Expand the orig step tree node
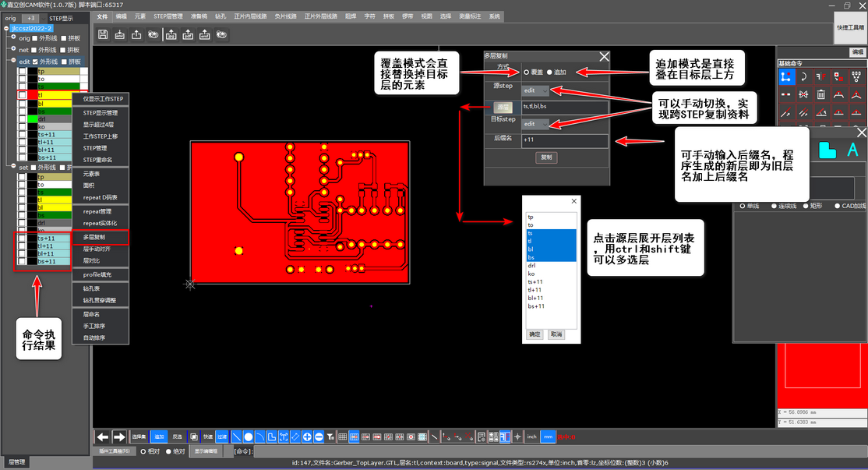Screen dimensions: 868x470 point(14,37)
